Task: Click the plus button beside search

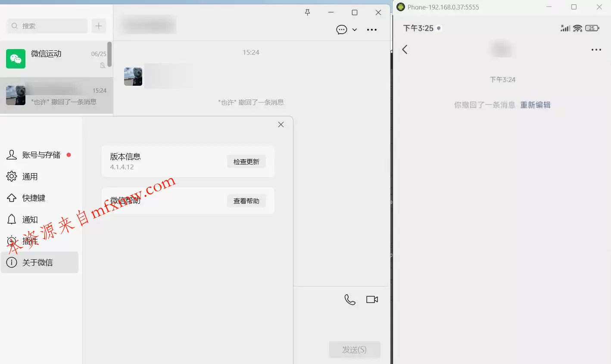Action: tap(99, 26)
